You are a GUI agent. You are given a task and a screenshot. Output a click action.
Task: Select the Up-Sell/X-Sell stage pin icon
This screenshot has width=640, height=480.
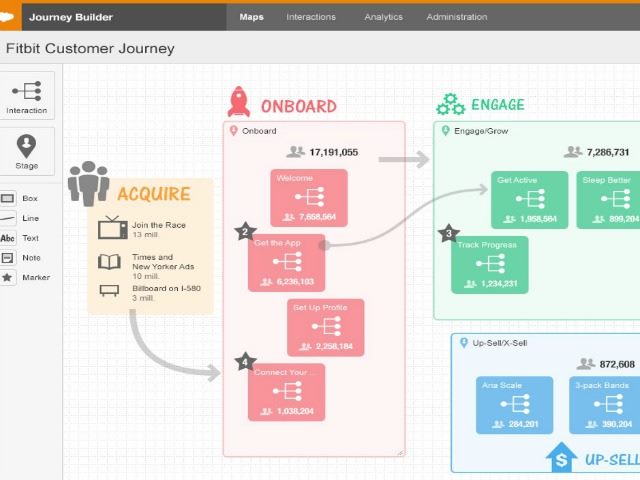[464, 343]
